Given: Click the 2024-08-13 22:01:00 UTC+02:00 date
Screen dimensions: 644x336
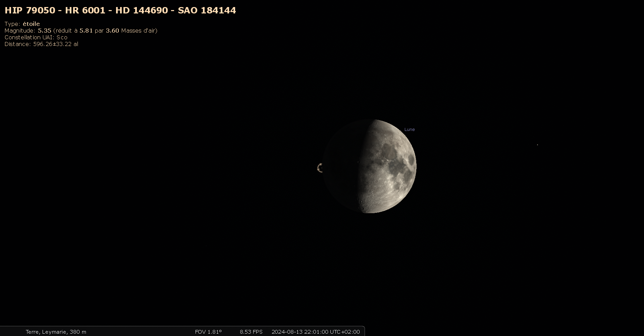Looking at the screenshot, I should 316,332.
